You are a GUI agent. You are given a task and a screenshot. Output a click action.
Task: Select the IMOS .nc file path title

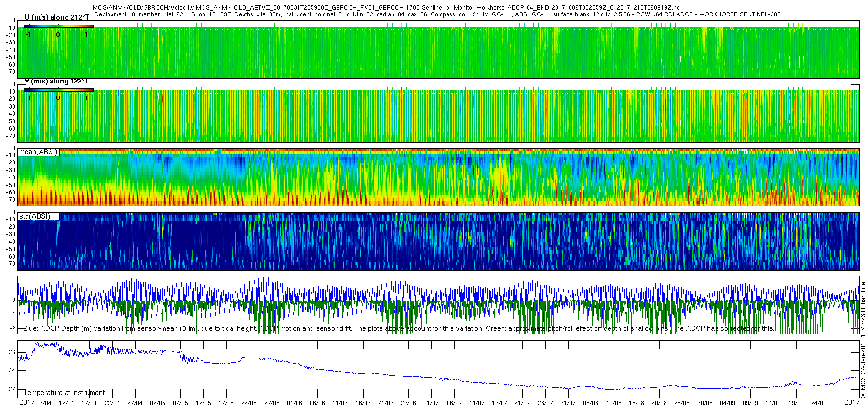385,8
